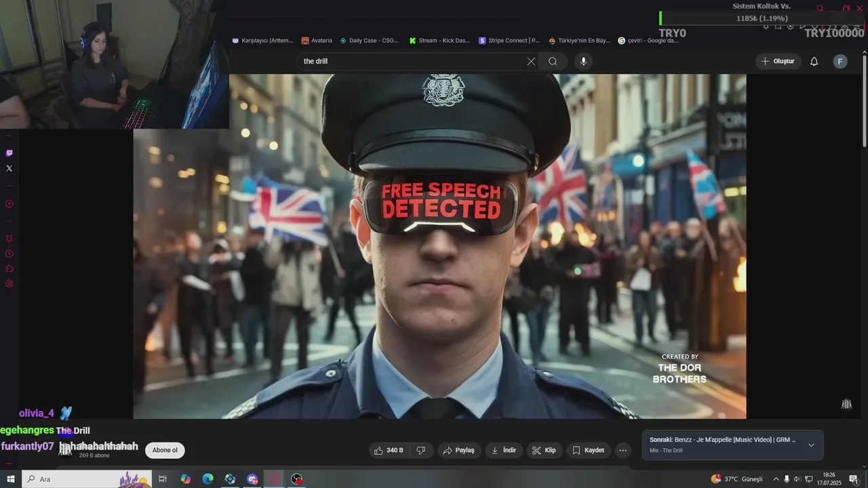The width and height of the screenshot is (868, 488).
Task: Click the sidebar player circle icon
Action: [x=9, y=203]
